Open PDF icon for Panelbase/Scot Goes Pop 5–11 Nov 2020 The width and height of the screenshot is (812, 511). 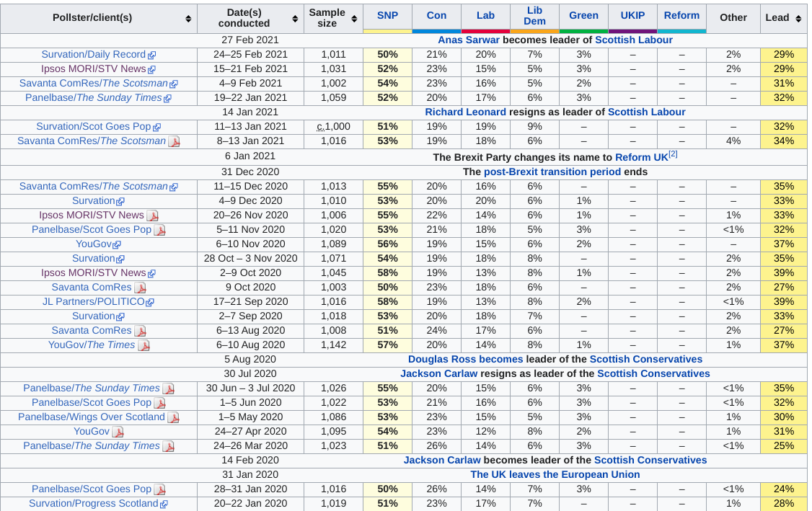tap(159, 230)
